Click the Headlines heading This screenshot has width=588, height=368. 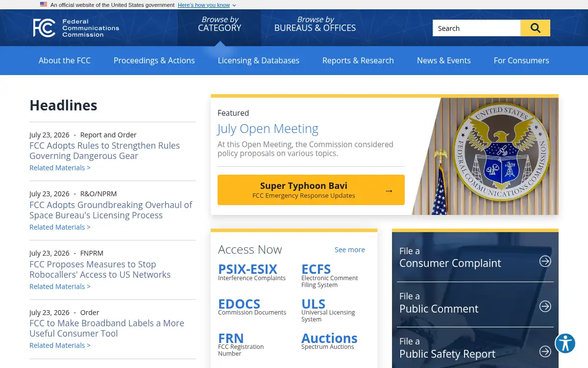coord(63,105)
